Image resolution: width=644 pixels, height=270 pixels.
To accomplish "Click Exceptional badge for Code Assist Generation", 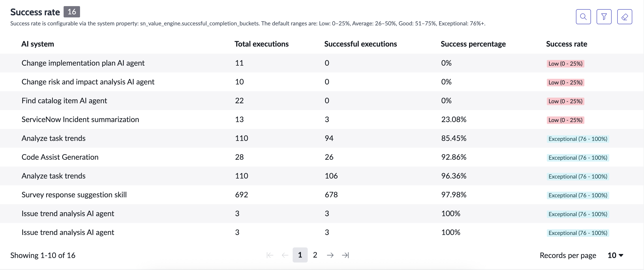I will 578,158.
